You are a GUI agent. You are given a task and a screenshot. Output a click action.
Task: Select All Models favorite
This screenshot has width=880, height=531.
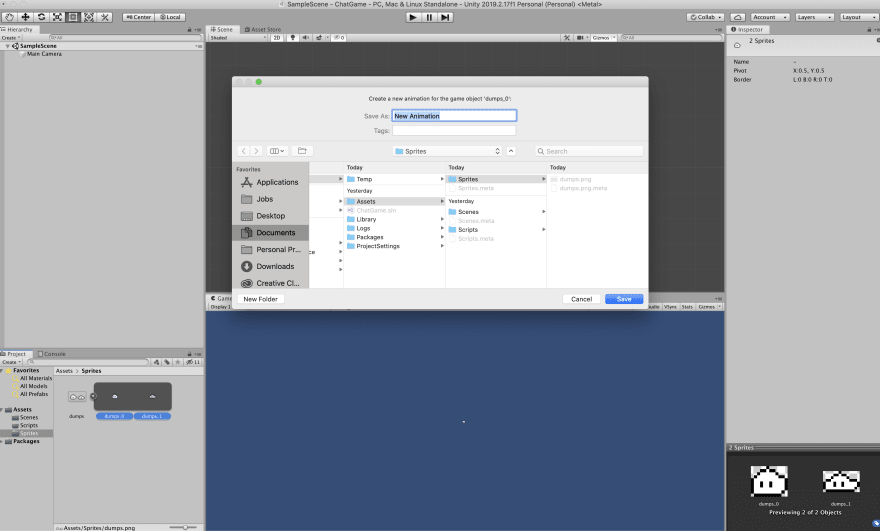(x=33, y=386)
